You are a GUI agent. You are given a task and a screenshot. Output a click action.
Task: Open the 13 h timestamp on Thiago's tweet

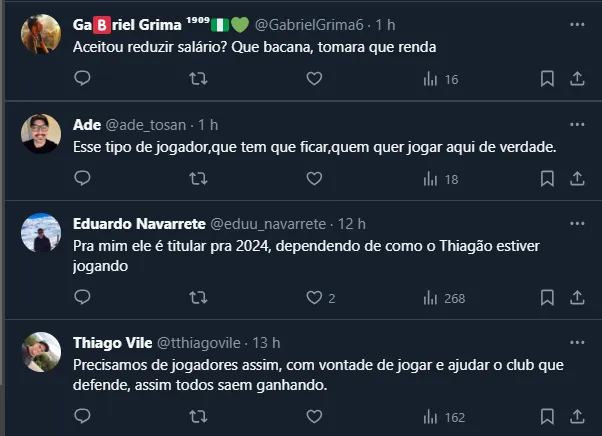click(267, 343)
